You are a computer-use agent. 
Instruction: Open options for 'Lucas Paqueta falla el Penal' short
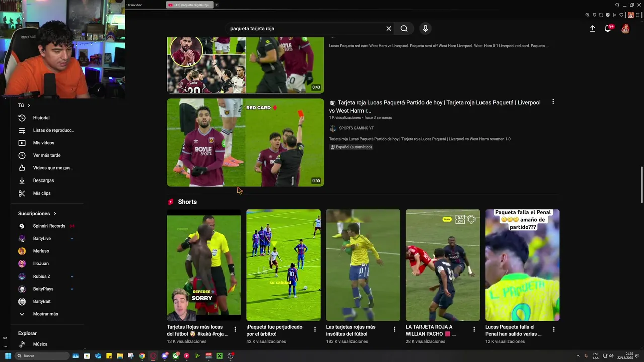pyautogui.click(x=554, y=329)
